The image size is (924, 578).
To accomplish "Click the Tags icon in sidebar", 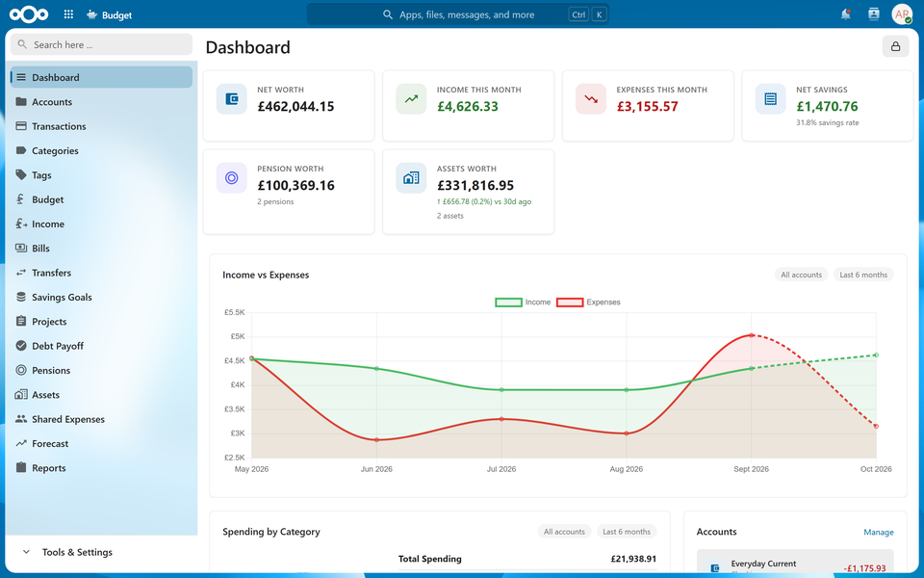I will click(21, 174).
